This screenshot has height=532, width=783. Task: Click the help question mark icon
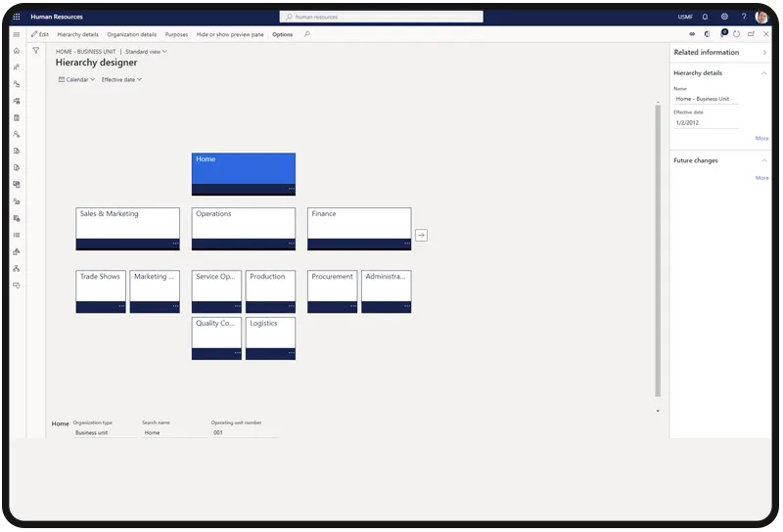(x=743, y=17)
